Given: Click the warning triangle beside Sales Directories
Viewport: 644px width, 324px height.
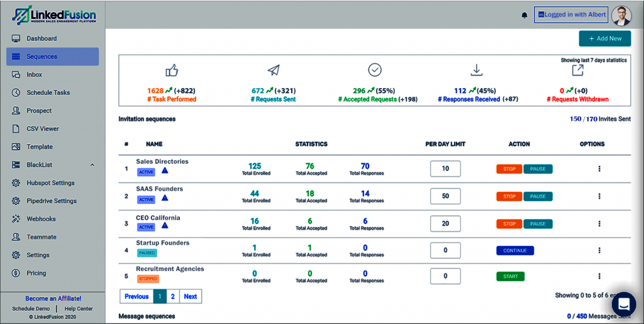Looking at the screenshot, I should [165, 170].
